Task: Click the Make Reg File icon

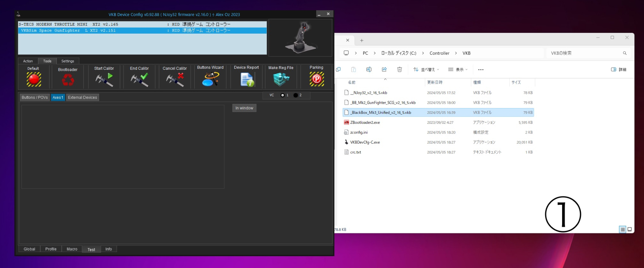Action: [281, 79]
